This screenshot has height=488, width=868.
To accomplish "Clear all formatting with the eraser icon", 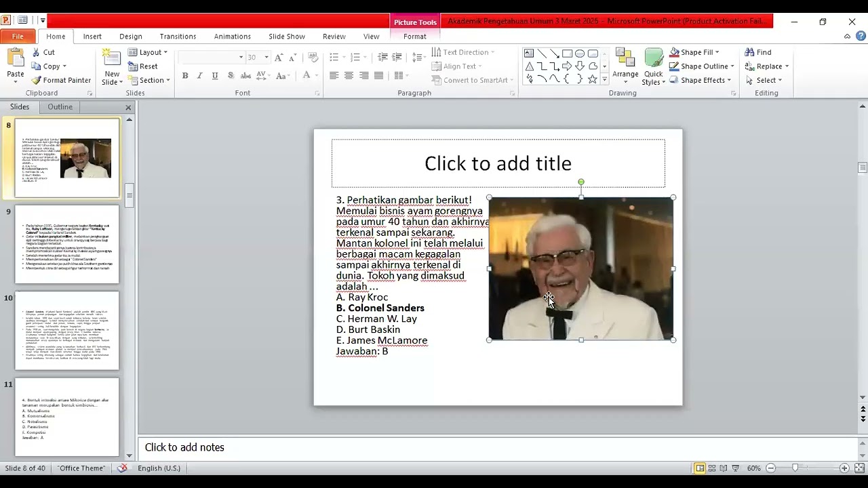I will [x=313, y=58].
